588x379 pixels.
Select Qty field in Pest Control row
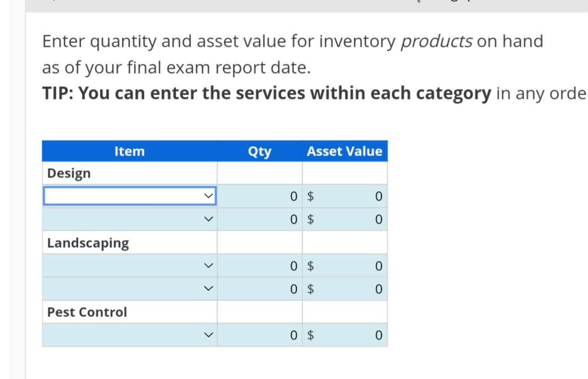click(x=259, y=335)
